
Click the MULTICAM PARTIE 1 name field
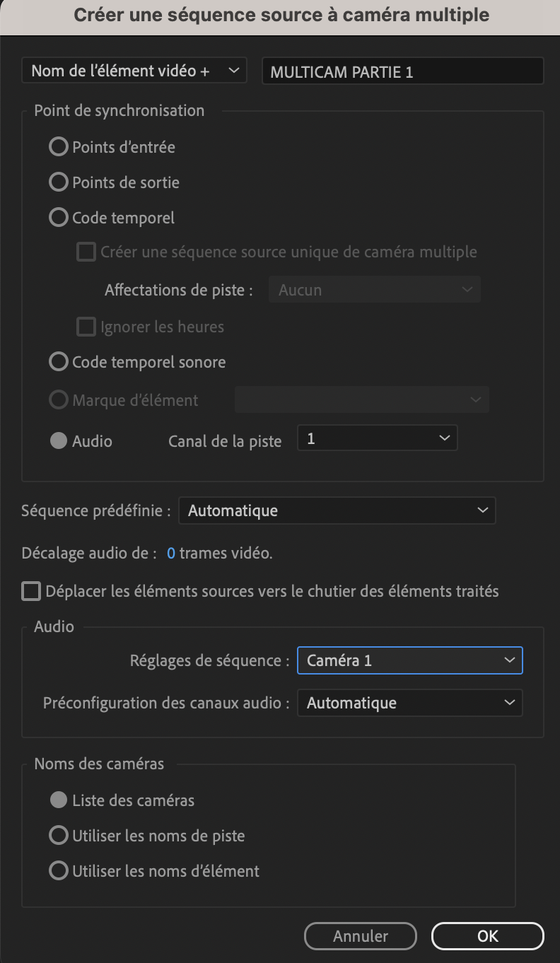click(402, 71)
